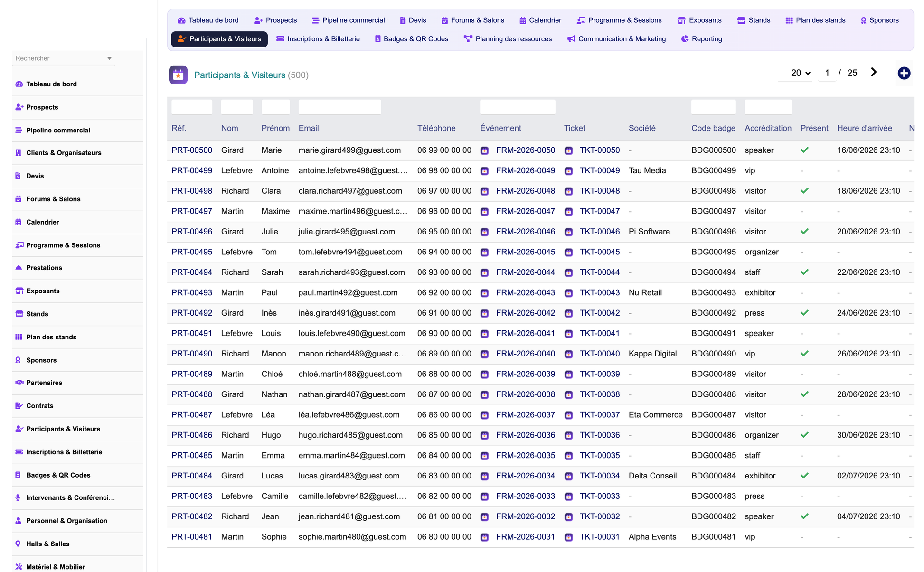Click the Événement column filter field
The height and width of the screenshot is (572, 924).
(x=518, y=107)
